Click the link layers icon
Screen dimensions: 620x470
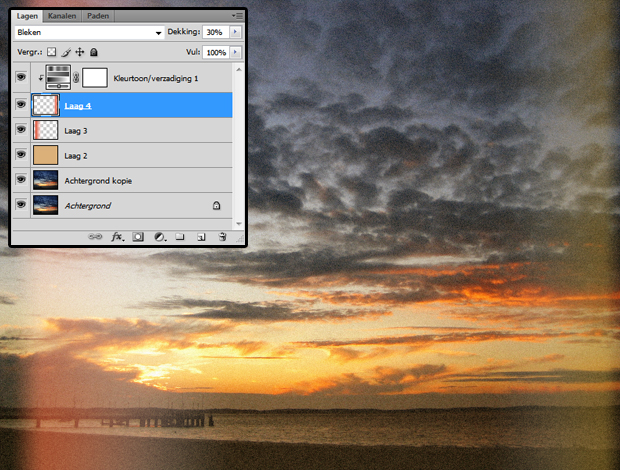(95, 236)
